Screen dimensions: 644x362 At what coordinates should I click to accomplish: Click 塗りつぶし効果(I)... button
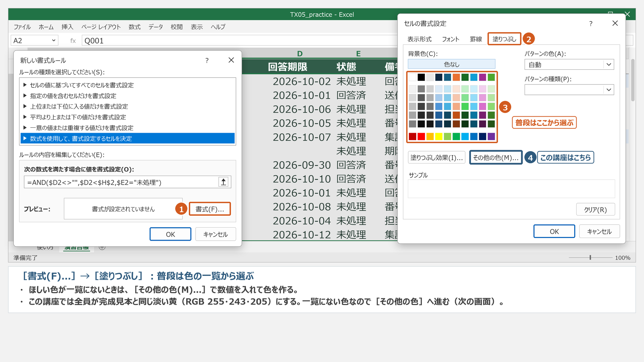(x=436, y=157)
